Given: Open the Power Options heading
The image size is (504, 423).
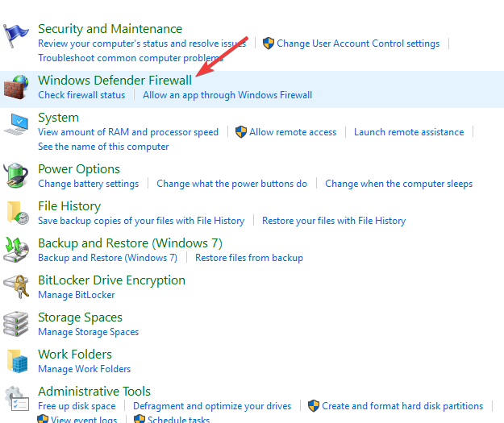Looking at the screenshot, I should 79,169.
